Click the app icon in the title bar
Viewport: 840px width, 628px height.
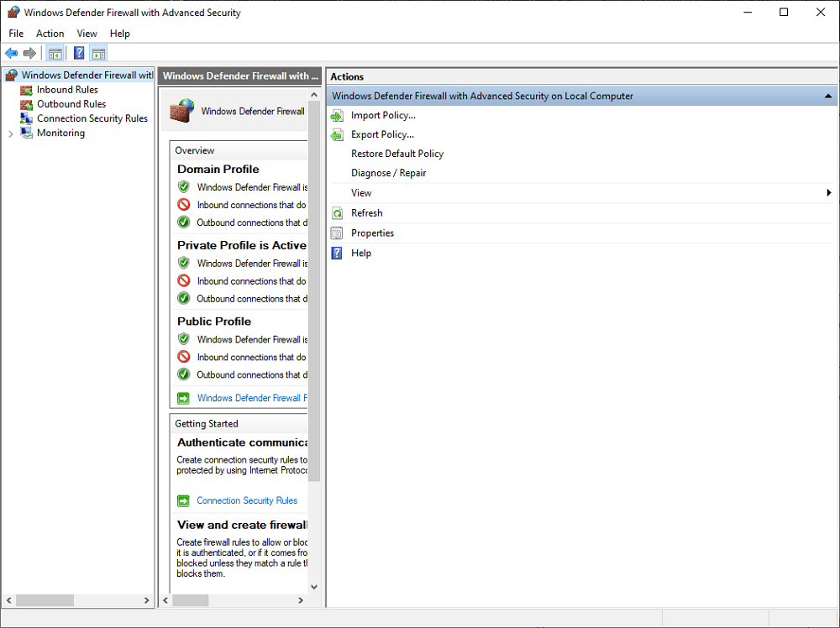point(13,13)
